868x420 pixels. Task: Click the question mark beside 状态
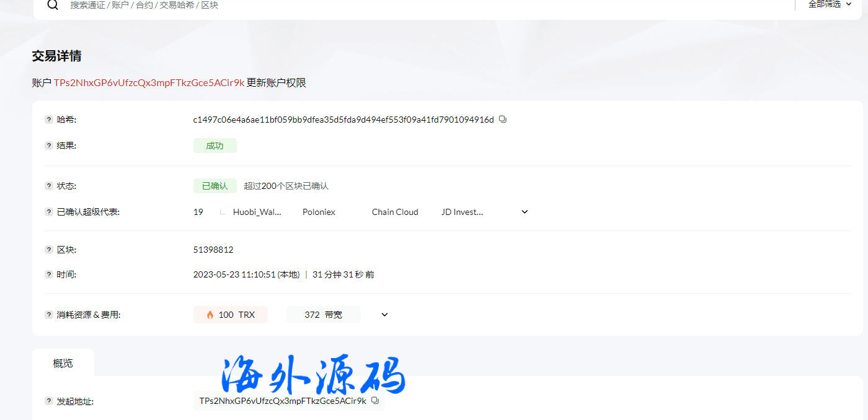[x=48, y=185]
